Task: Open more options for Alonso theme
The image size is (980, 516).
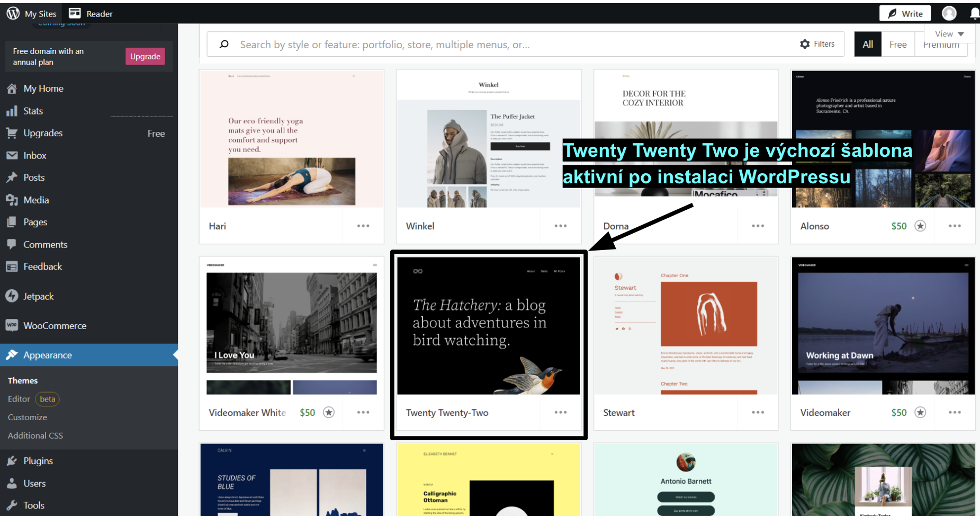Action: [955, 226]
